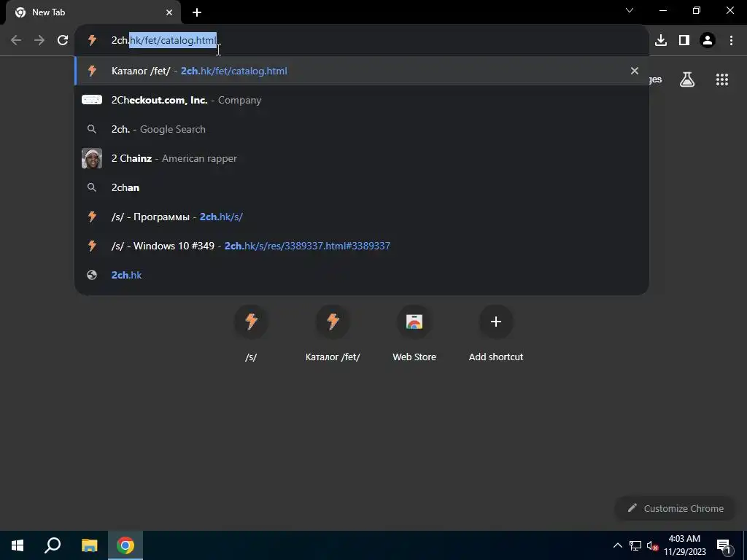Click the lightning icon in address bar
Viewport: 747px width, 560px height.
click(x=92, y=40)
